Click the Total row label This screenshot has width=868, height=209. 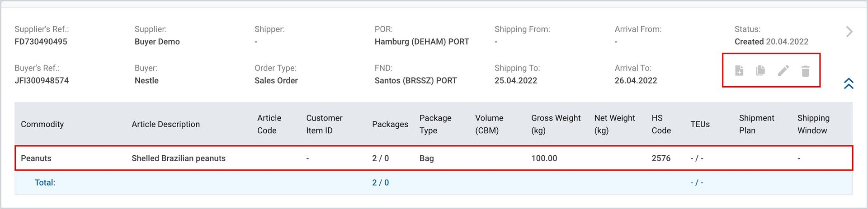45,183
